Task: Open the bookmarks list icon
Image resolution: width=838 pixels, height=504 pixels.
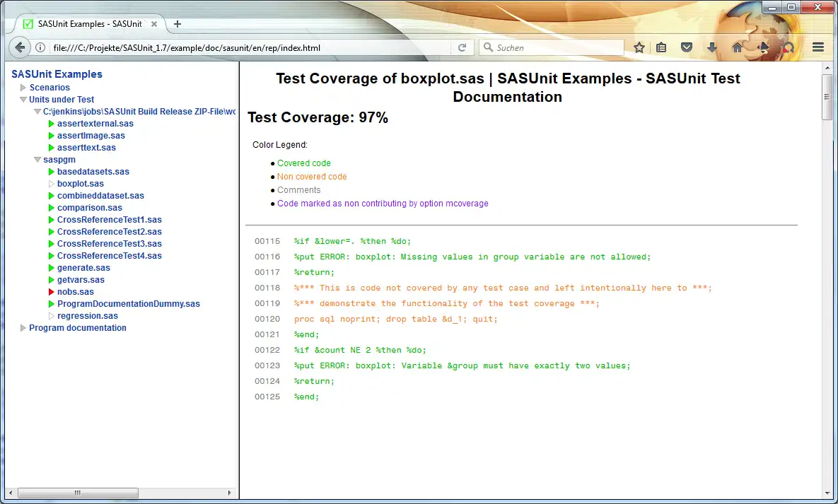Action: pyautogui.click(x=661, y=47)
